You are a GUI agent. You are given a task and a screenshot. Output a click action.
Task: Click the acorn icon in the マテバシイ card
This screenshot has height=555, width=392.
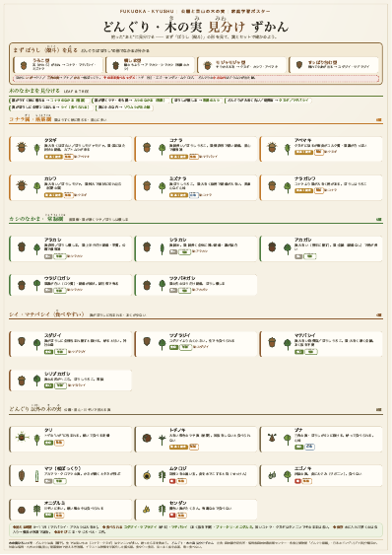pos(272,343)
